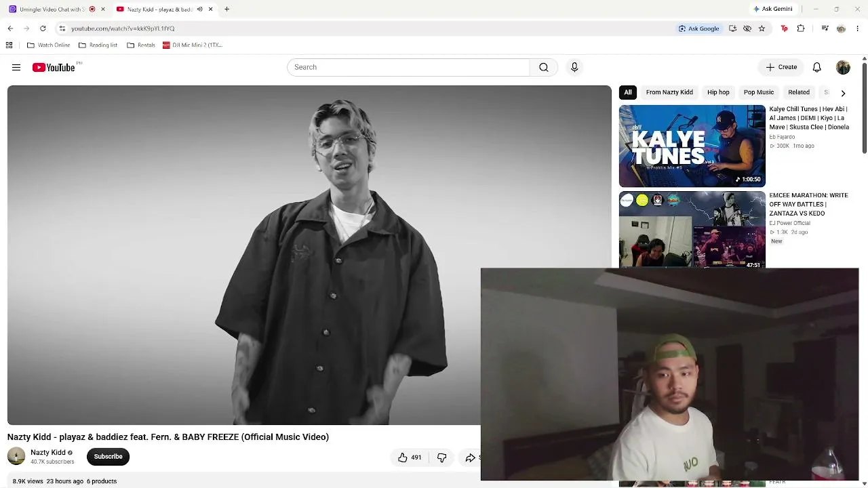
Task: Open Nazty Kidd channel avatar
Action: point(16,457)
